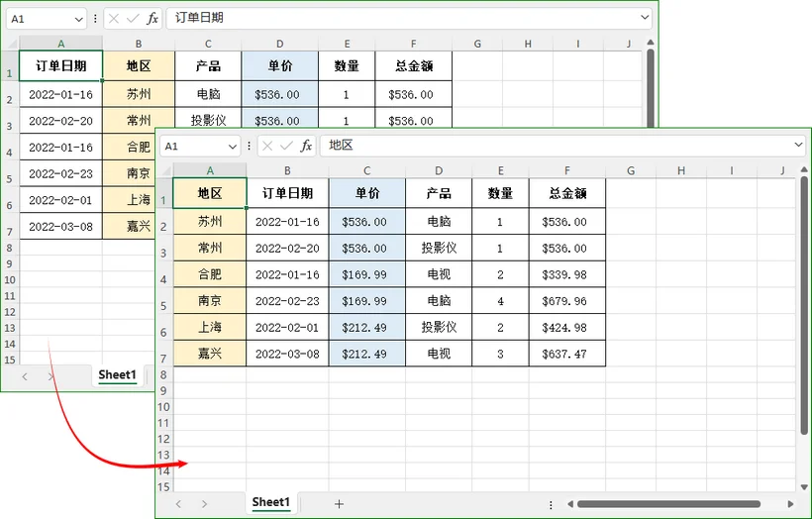The image size is (812, 519).
Task: Click the front window vertical scrollbar thumb
Action: (x=804, y=306)
